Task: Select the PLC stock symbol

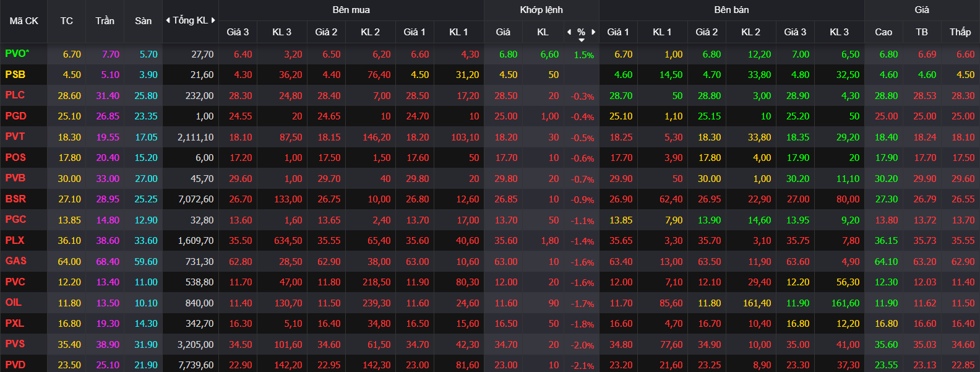Action: click(x=15, y=95)
